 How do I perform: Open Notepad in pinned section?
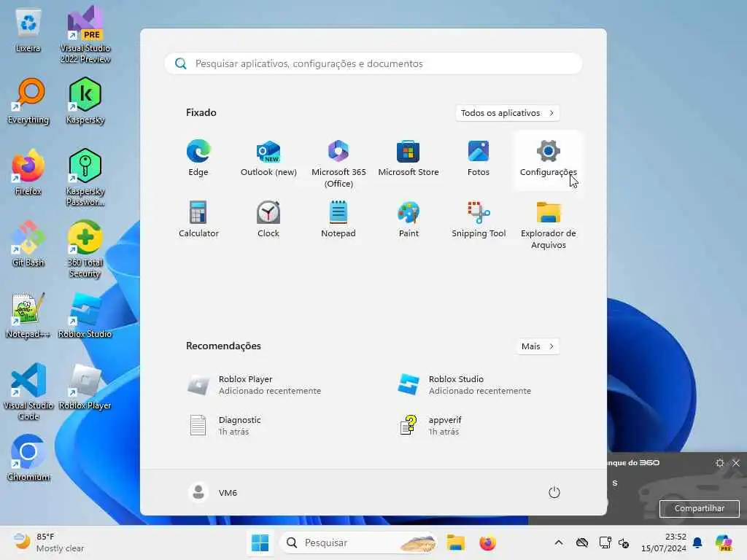338,220
